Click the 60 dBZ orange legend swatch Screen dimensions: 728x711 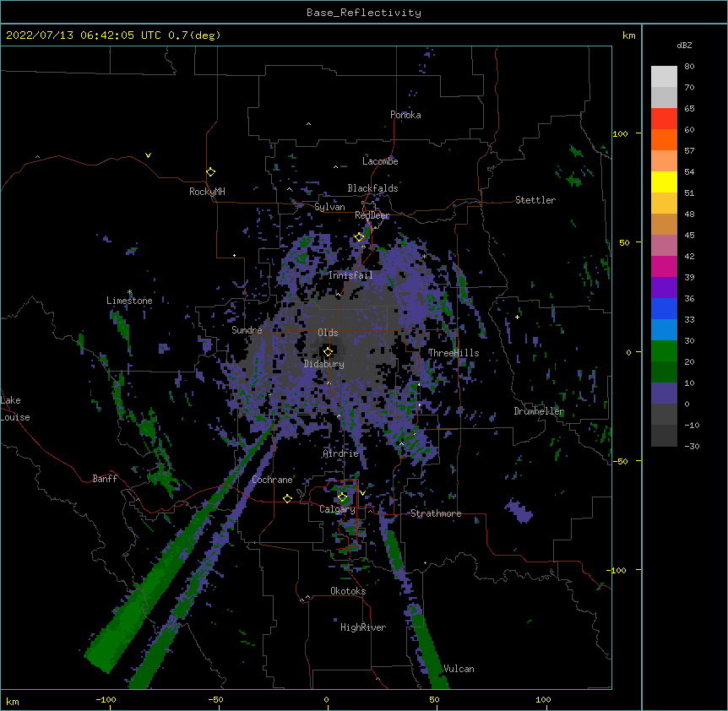(664, 139)
